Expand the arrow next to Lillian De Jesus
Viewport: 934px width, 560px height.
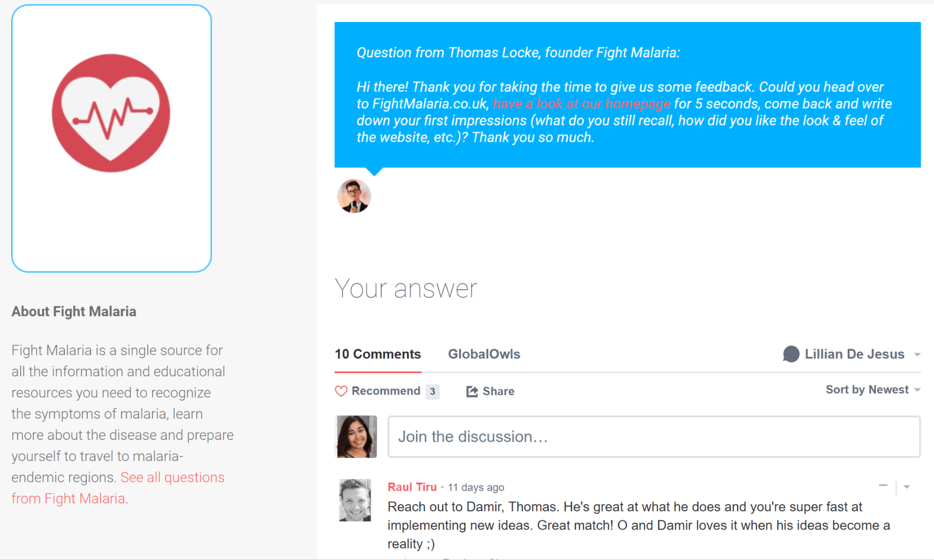(x=917, y=355)
